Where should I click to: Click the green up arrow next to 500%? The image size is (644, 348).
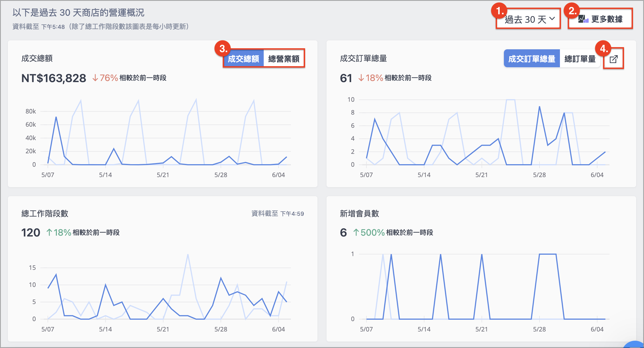[356, 232]
